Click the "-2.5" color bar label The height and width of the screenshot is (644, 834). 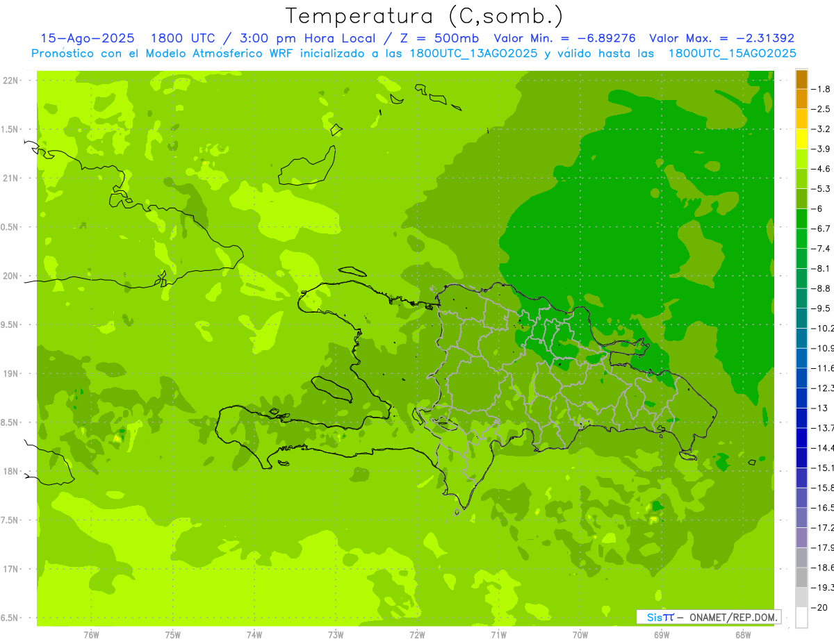point(821,109)
